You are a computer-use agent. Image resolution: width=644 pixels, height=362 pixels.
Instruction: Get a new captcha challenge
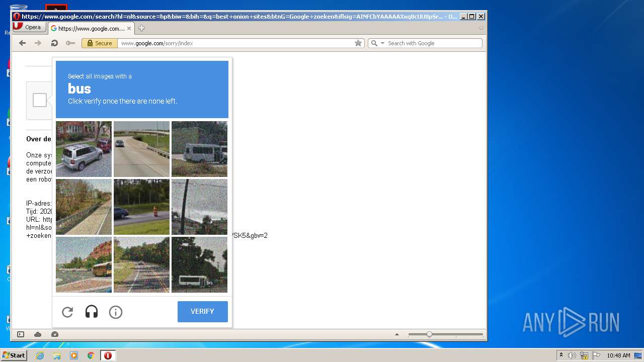[67, 312]
